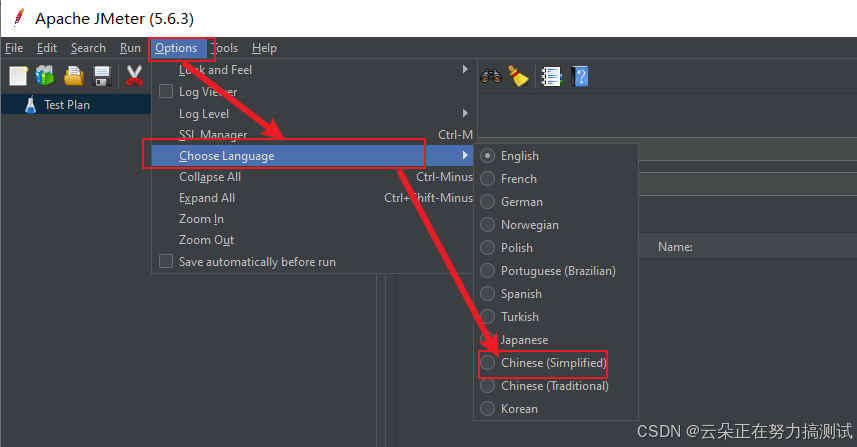Image resolution: width=857 pixels, height=447 pixels.
Task: Click the Help question mark icon
Action: click(580, 77)
